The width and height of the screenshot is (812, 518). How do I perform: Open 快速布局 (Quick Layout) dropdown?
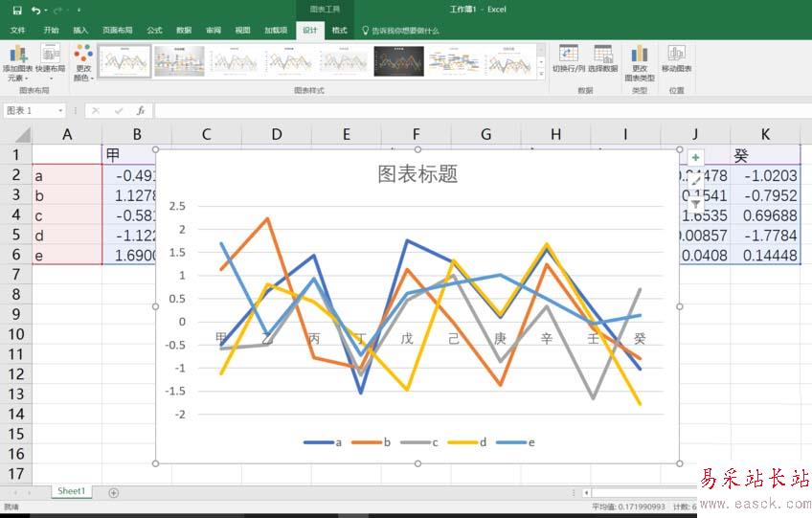pyautogui.click(x=50, y=62)
